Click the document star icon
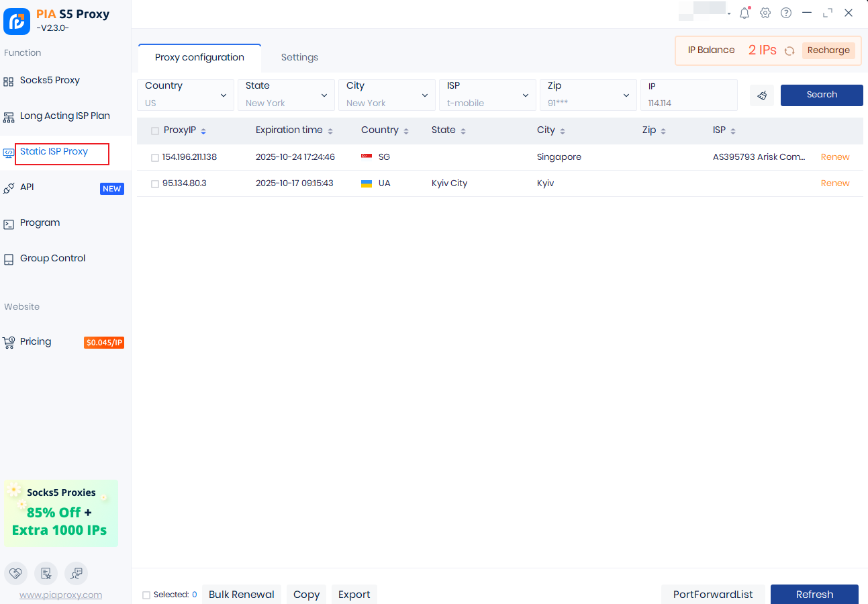 46,573
